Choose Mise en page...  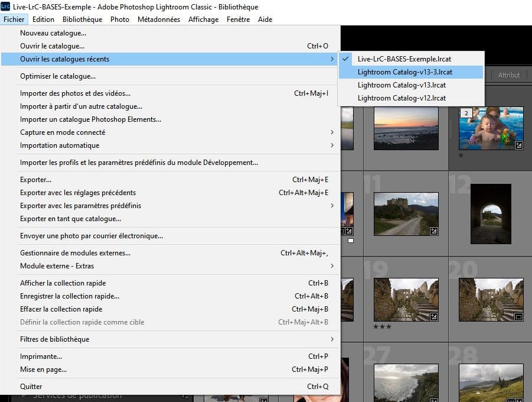[171, 369]
